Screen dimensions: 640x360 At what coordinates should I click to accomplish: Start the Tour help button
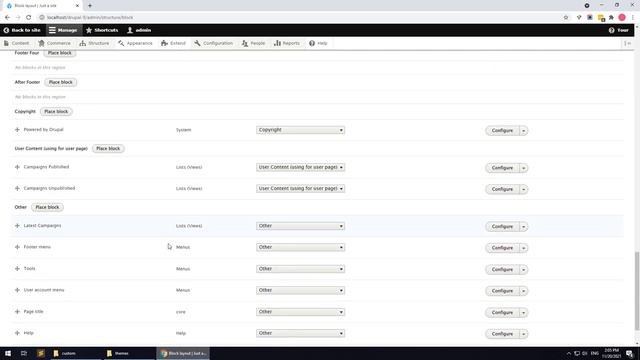coord(619,30)
